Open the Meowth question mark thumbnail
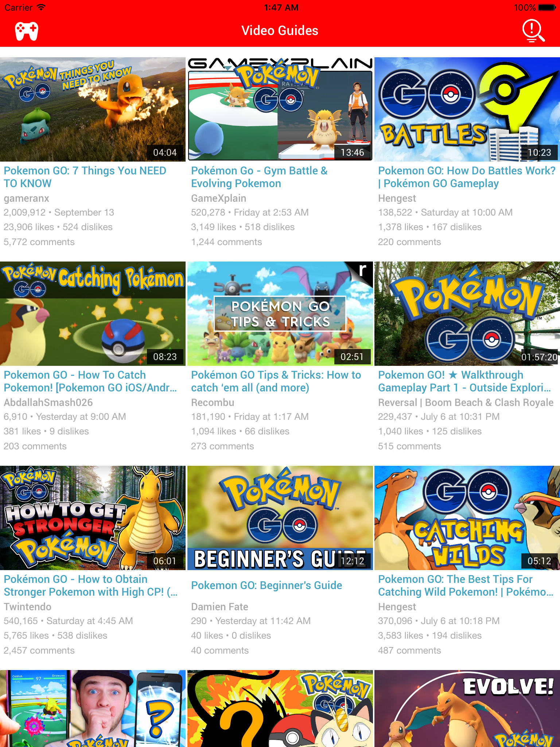Viewport: 560px width, 747px height. click(x=280, y=708)
